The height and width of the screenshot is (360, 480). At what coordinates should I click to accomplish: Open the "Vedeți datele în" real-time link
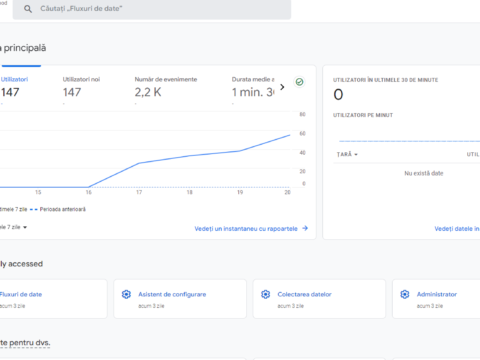pyautogui.click(x=457, y=229)
